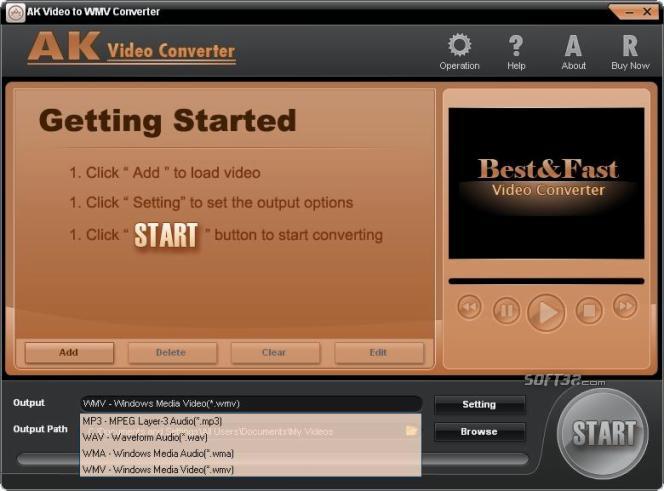Click the folder icon in Output Path field
The height and width of the screenshot is (491, 664).
pyautogui.click(x=411, y=431)
